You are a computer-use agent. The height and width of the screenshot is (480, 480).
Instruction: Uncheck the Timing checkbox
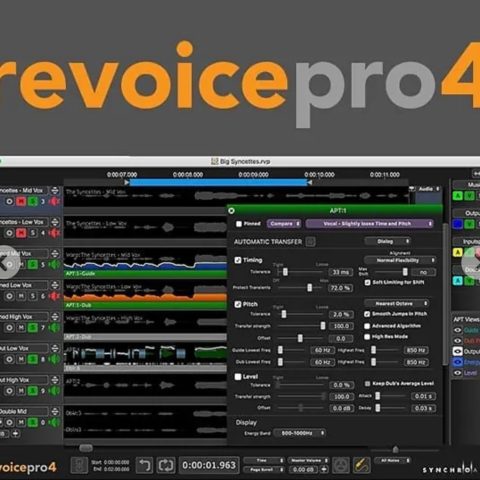click(238, 260)
